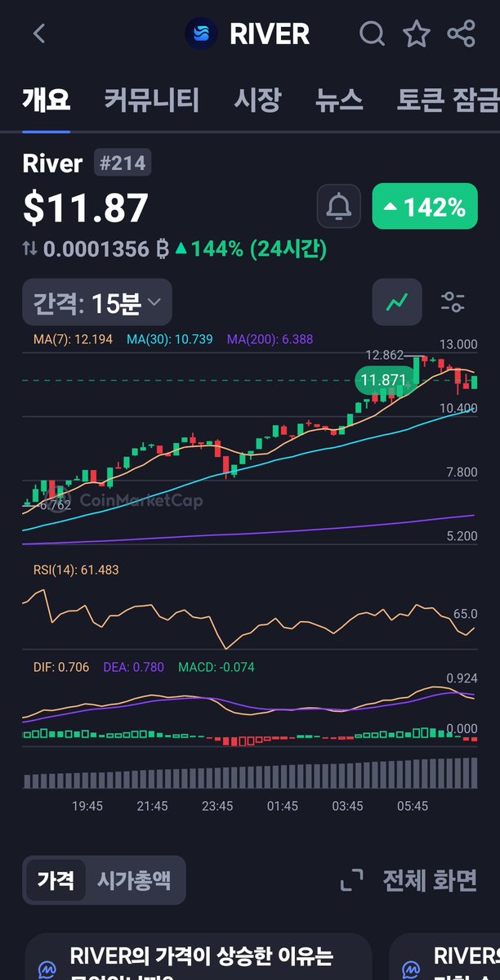Open full screen chart expand icon
This screenshot has height=980, width=500.
pyautogui.click(x=352, y=880)
